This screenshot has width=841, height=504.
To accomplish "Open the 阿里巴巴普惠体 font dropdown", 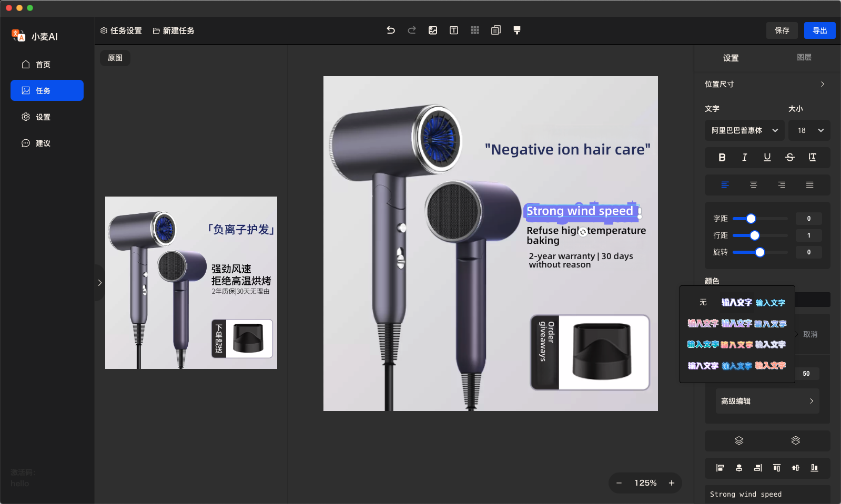I will (744, 130).
